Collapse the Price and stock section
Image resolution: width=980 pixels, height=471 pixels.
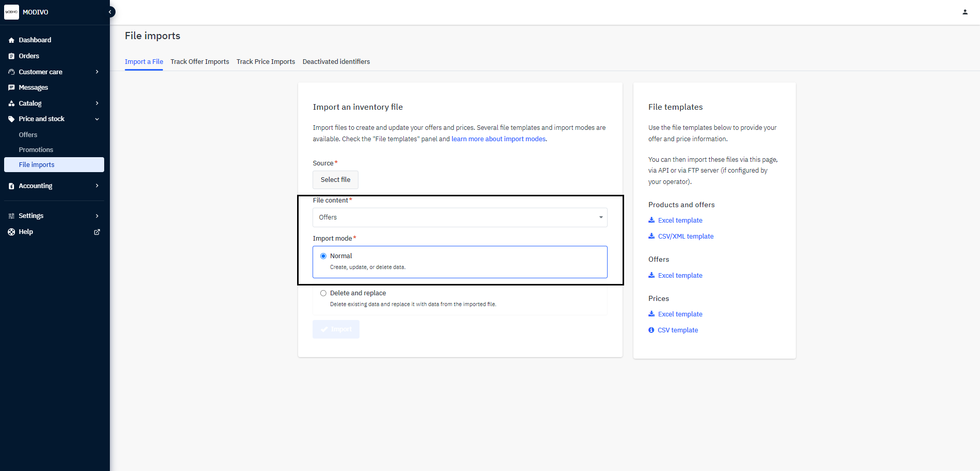[97, 119]
